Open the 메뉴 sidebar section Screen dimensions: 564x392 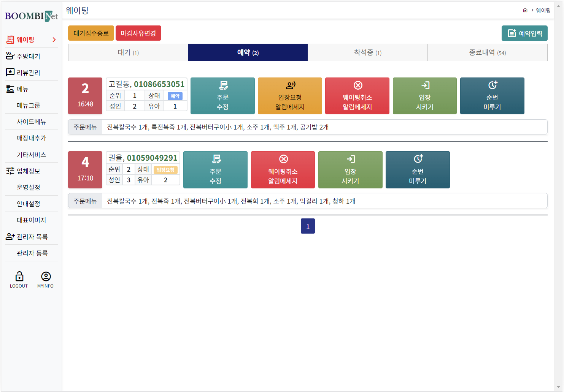click(x=22, y=89)
